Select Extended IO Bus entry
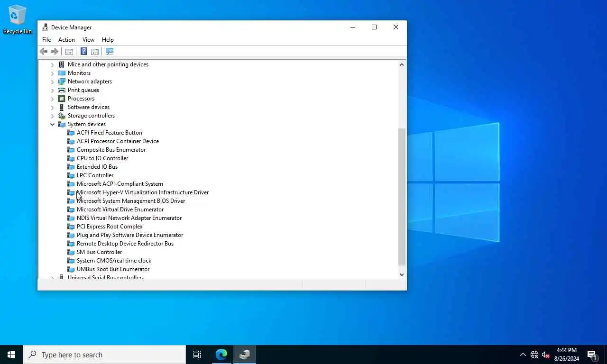Viewport: 607px width, 364px height. tap(97, 167)
